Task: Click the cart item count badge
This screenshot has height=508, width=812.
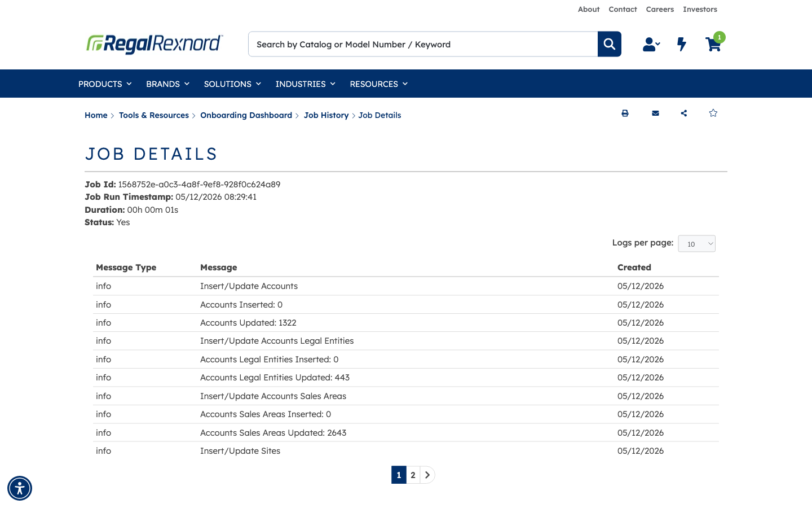Action: pyautogui.click(x=720, y=37)
